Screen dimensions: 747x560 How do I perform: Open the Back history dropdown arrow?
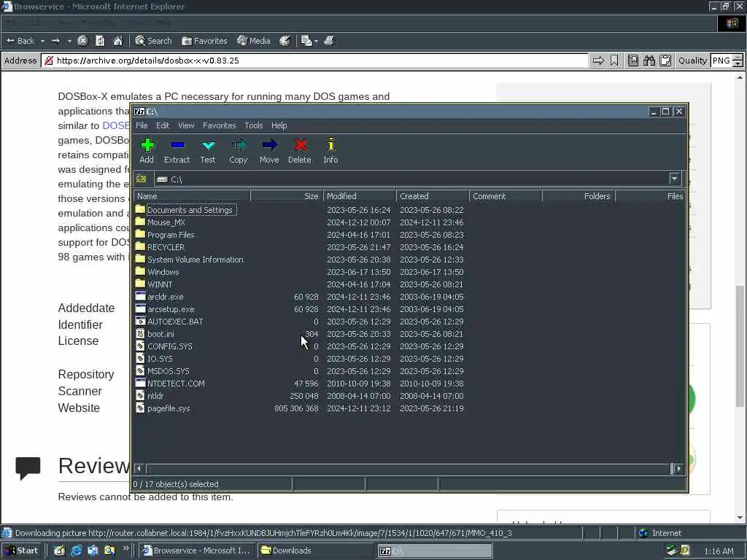(x=42, y=41)
